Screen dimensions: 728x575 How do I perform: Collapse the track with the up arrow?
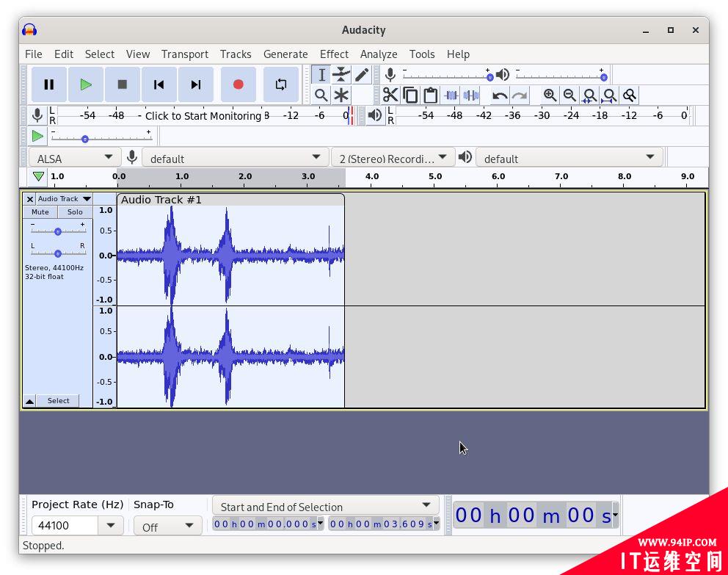pyautogui.click(x=29, y=401)
